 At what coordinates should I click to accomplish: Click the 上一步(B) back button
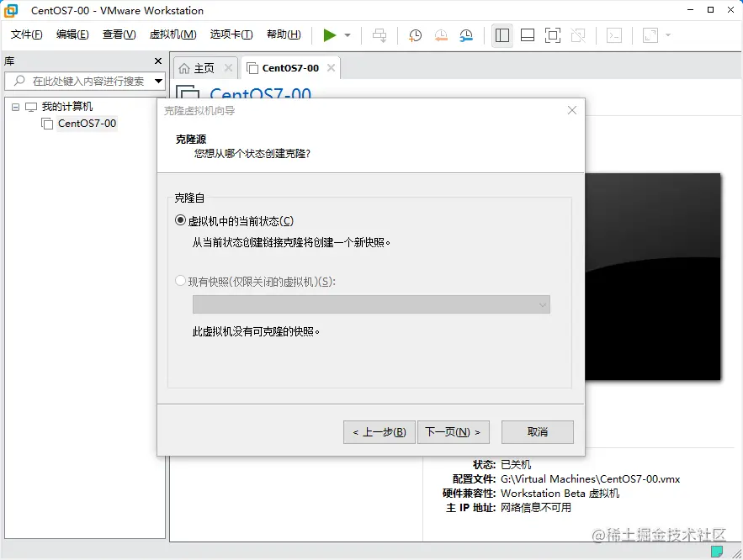pos(379,432)
